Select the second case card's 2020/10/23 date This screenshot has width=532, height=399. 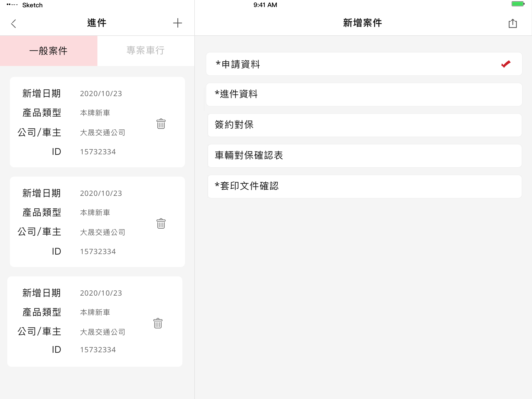point(101,193)
